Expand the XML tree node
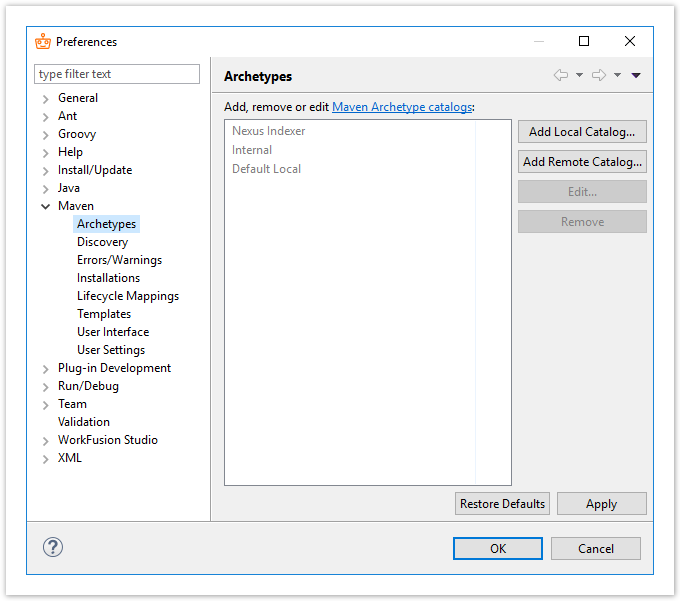 [46, 459]
